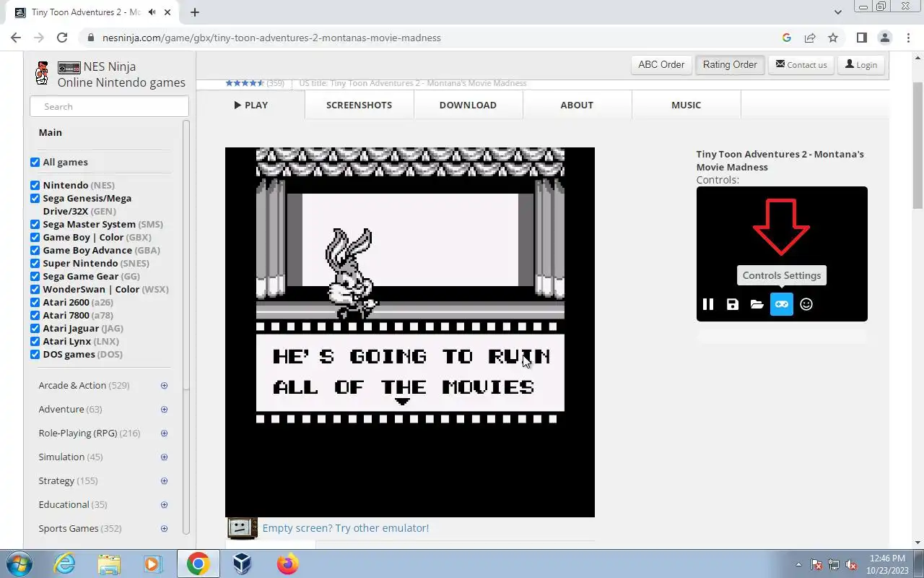Click inside the Search input field
Screen dimensions: 924x578
click(109, 106)
